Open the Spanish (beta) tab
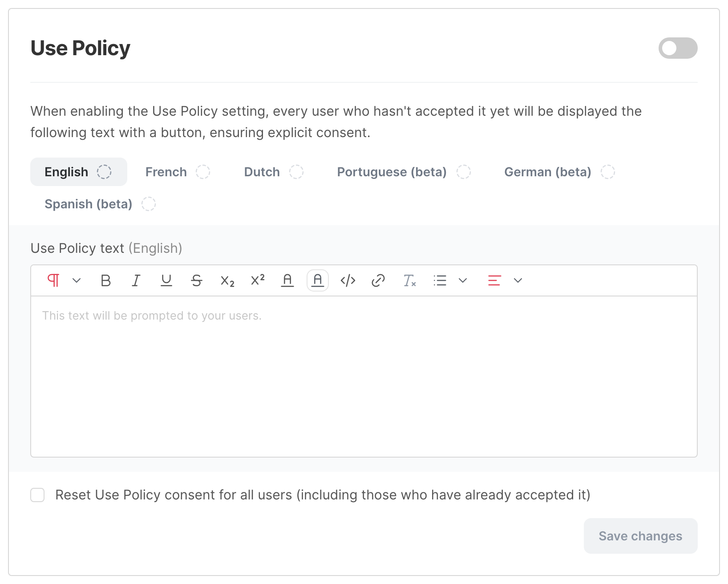Screen dimensions: 728x584 100,204
